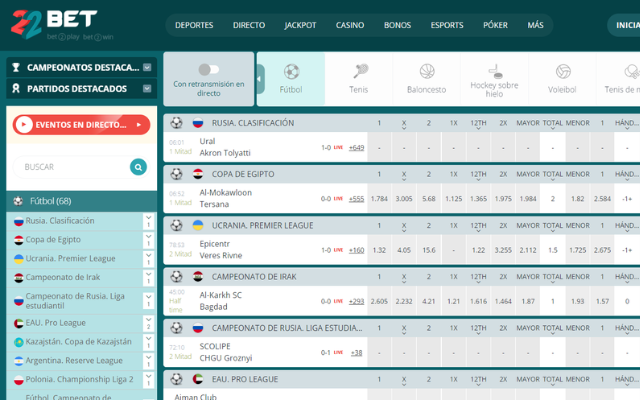The height and width of the screenshot is (400, 640).
Task: Open Kazajstán. Copa de Kazajstán league
Action: coord(79,342)
